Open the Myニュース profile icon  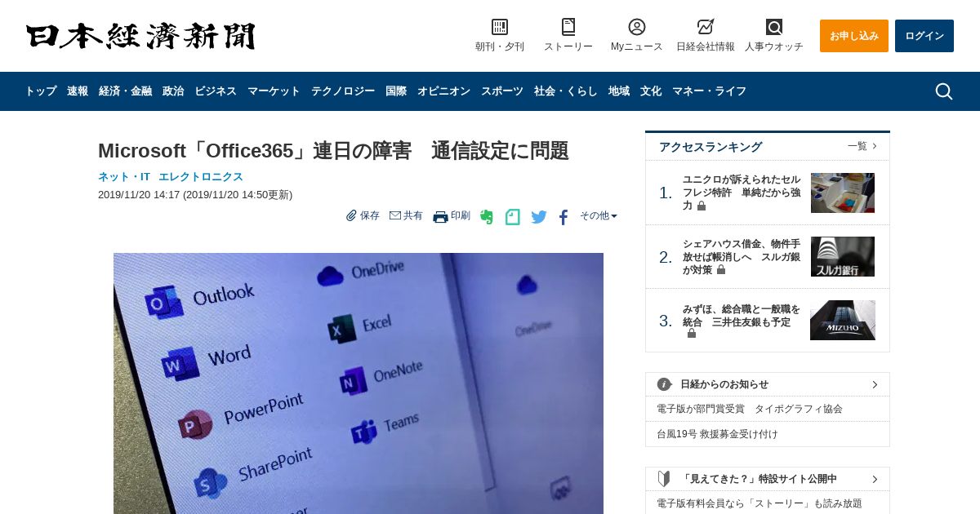[x=637, y=27]
